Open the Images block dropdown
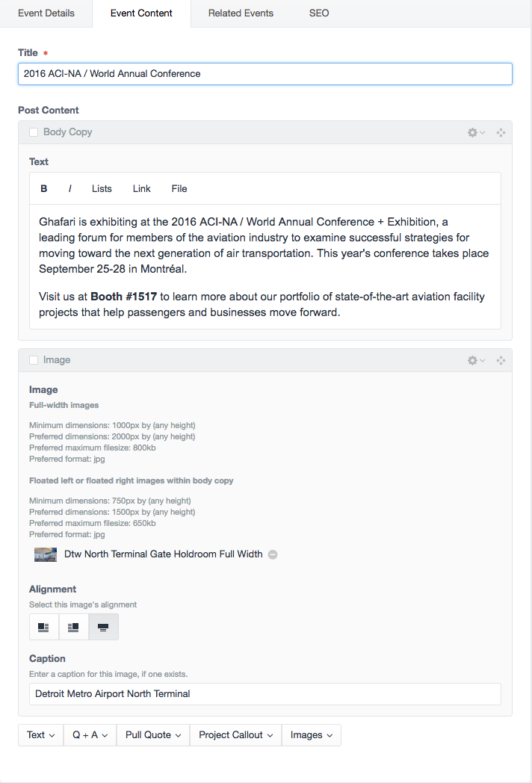This screenshot has width=532, height=783. (x=312, y=735)
